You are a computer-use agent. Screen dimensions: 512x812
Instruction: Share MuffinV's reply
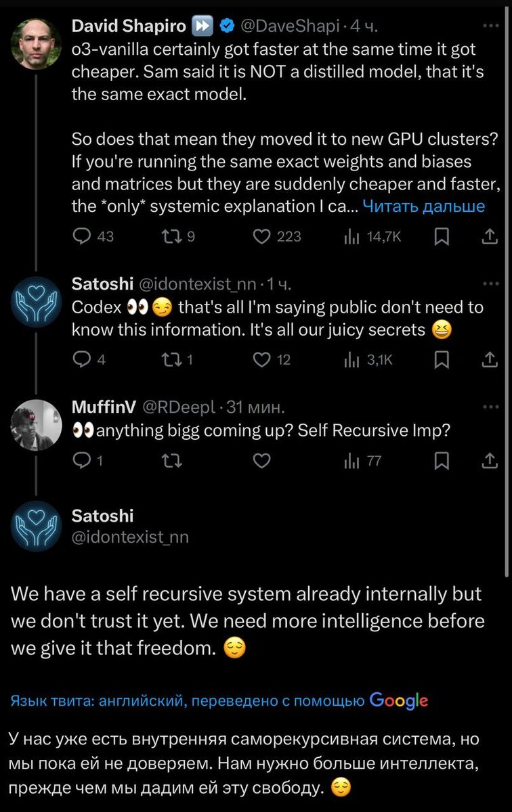[x=488, y=461]
